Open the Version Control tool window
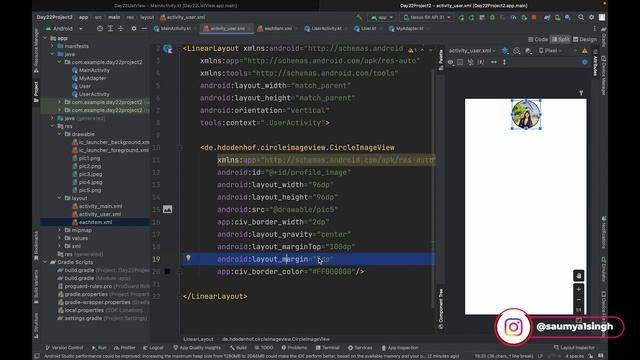This screenshot has width=640, height=360. 64,348
